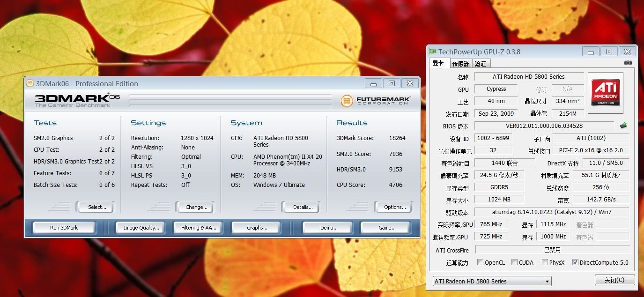The height and width of the screenshot is (297, 644).
Task: Click the CPU Score value 4706
Action: (396, 185)
